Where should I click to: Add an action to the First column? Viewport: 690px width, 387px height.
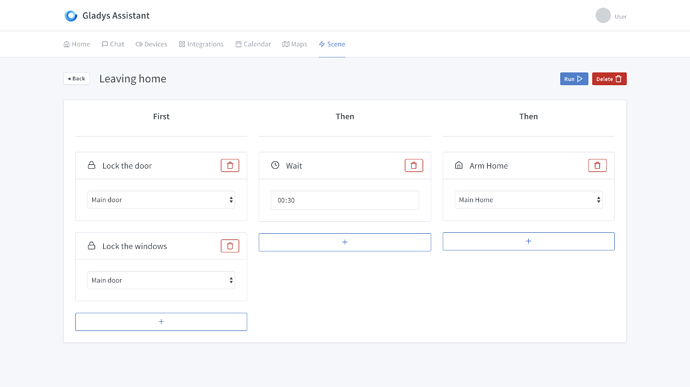coord(161,322)
